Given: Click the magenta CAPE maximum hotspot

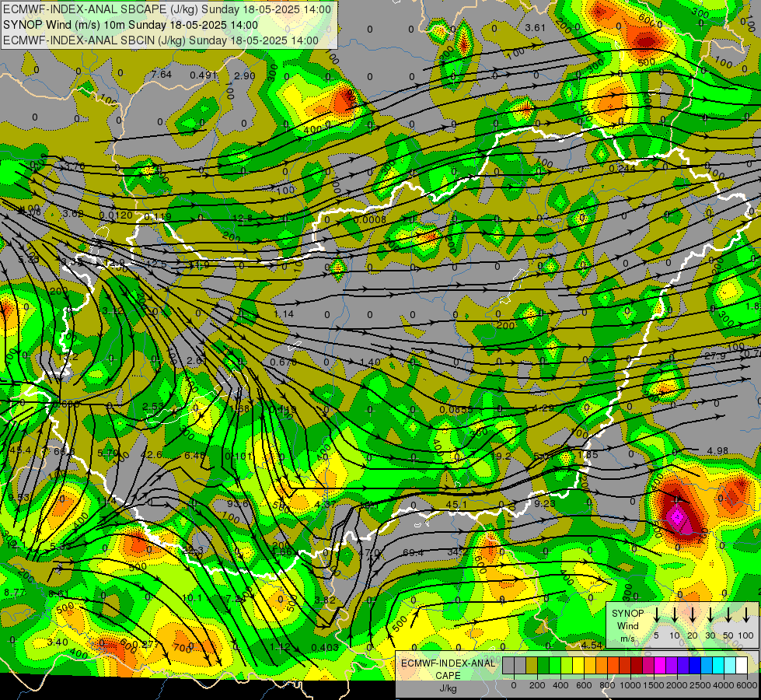Looking at the screenshot, I should 678,518.
